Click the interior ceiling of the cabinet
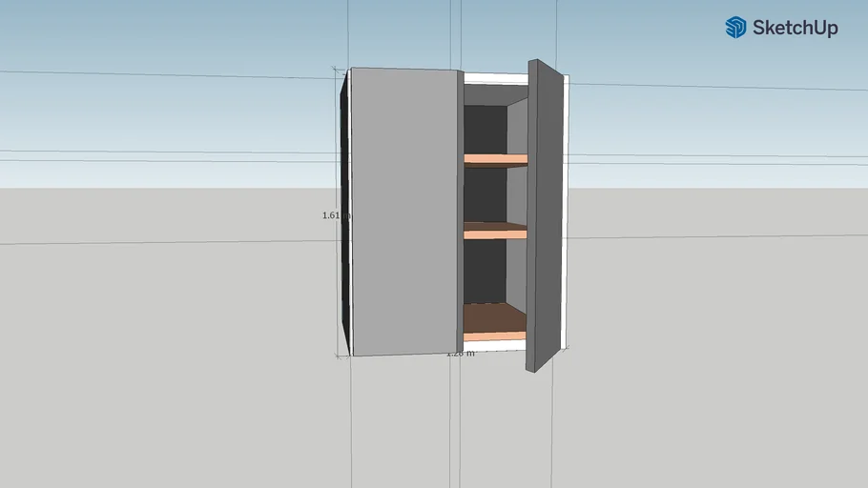The height and width of the screenshot is (488, 868). tap(494, 95)
